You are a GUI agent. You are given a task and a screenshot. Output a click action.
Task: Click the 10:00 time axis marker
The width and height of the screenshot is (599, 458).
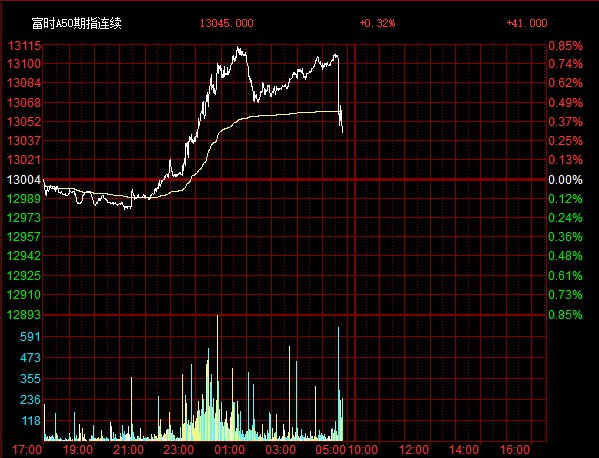(363, 449)
